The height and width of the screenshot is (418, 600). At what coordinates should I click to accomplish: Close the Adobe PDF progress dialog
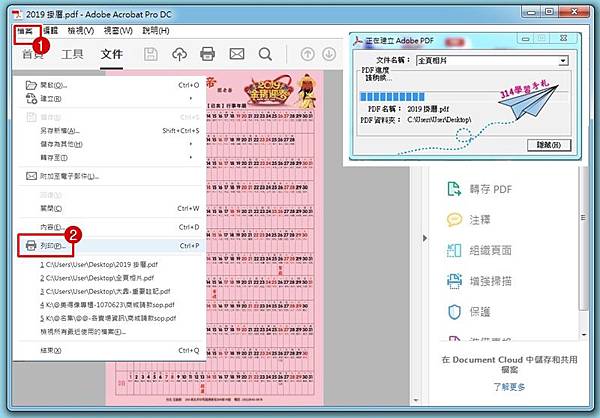coord(564,38)
